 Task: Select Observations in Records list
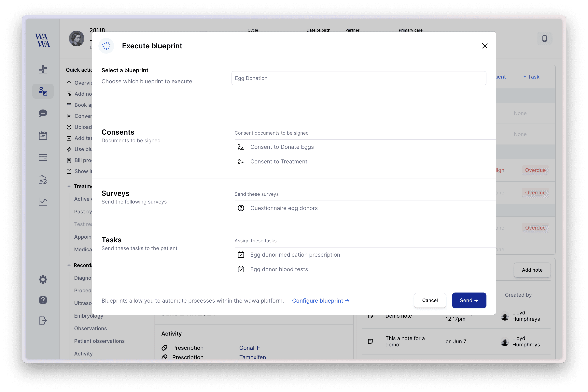[90, 328]
